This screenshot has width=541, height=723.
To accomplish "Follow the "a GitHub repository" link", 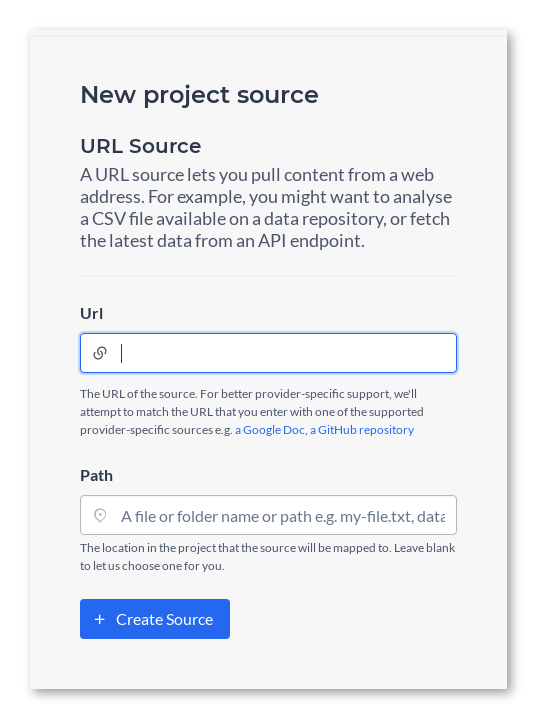I will click(x=362, y=430).
